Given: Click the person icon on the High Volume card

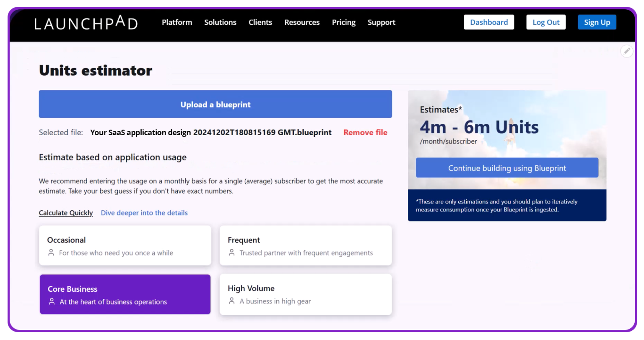Looking at the screenshot, I should (232, 301).
